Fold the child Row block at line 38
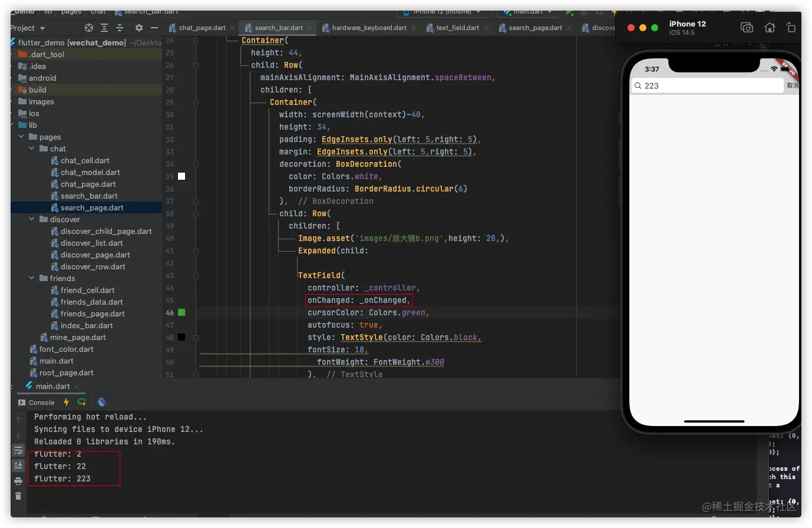The image size is (812, 528). click(x=196, y=214)
